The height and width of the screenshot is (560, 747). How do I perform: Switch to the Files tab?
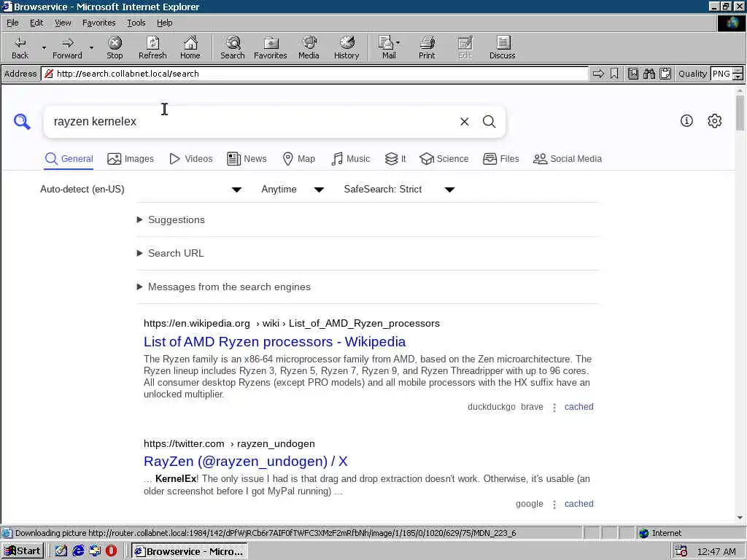(x=500, y=159)
